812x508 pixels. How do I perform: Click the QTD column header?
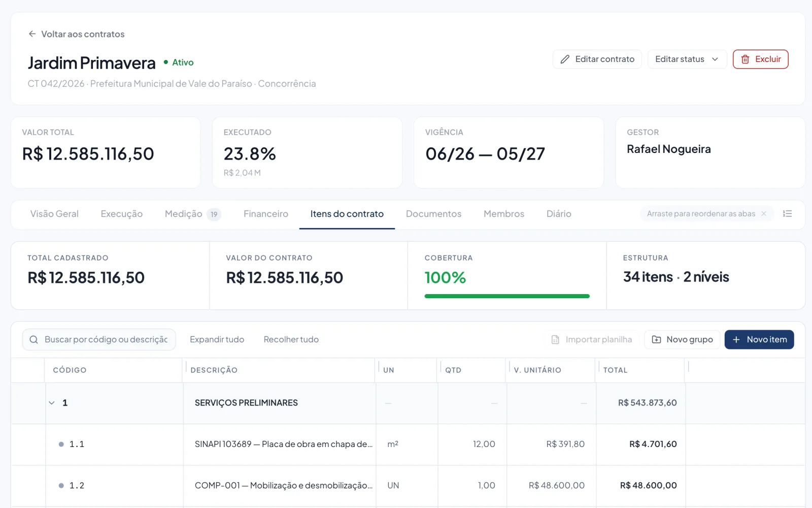pyautogui.click(x=453, y=370)
